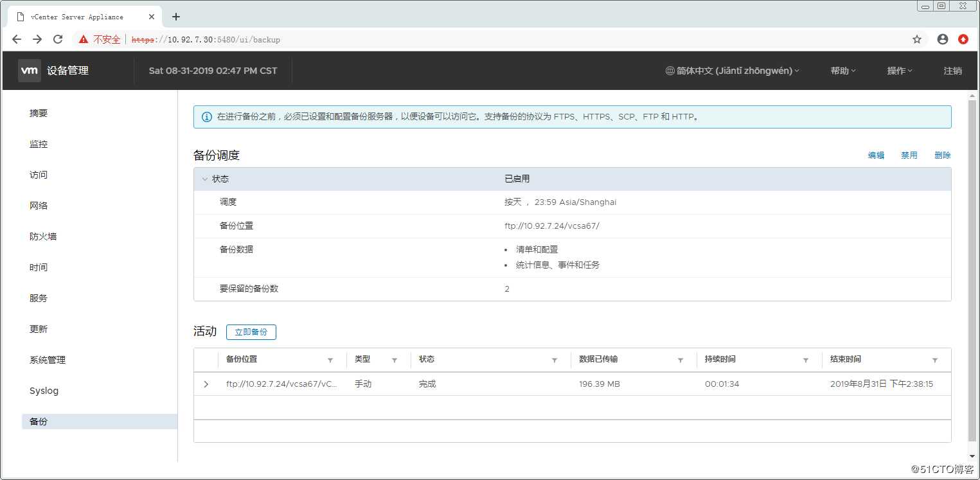Open 防火墙 in sidebar
980x480 pixels.
click(43, 236)
